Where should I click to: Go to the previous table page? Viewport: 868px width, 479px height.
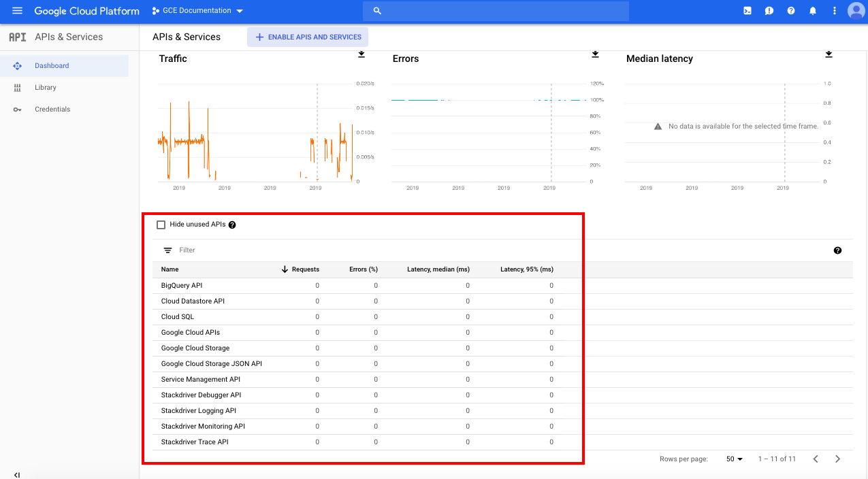pos(815,459)
